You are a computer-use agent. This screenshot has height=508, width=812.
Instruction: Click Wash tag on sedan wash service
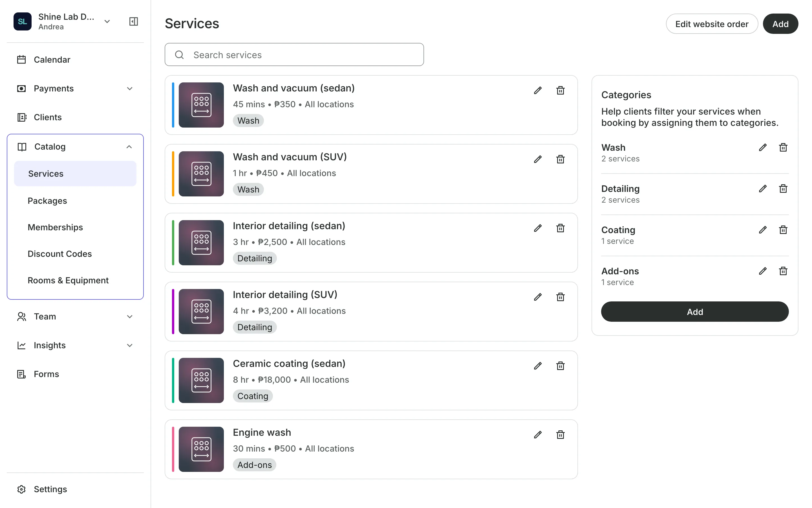[248, 121]
